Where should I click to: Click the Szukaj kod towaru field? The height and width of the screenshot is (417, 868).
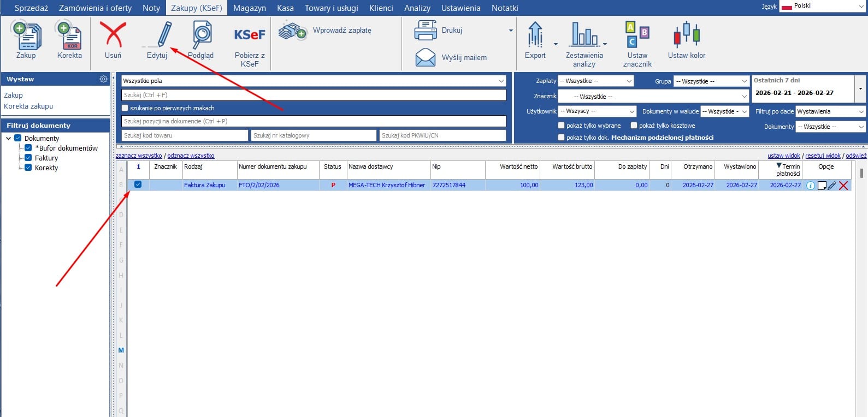coord(185,135)
